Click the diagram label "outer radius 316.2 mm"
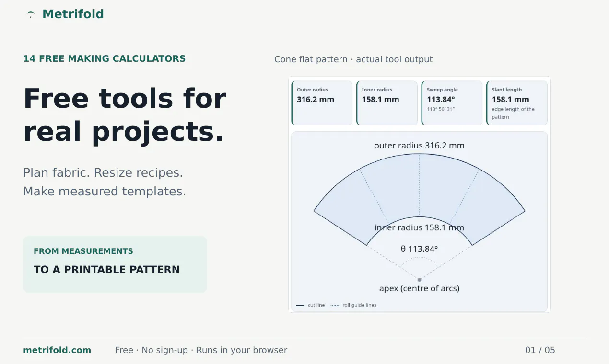The height and width of the screenshot is (364, 609). tap(419, 146)
